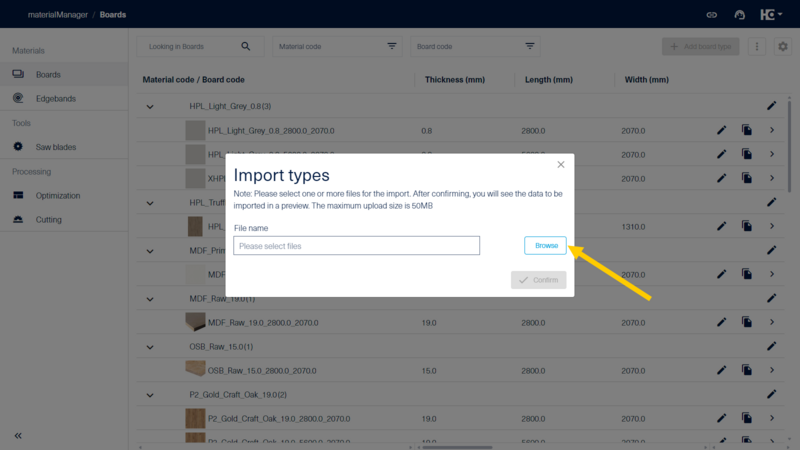
Task: Edit the HPL_Light_Grey_0.8 material group
Action: pyautogui.click(x=771, y=106)
